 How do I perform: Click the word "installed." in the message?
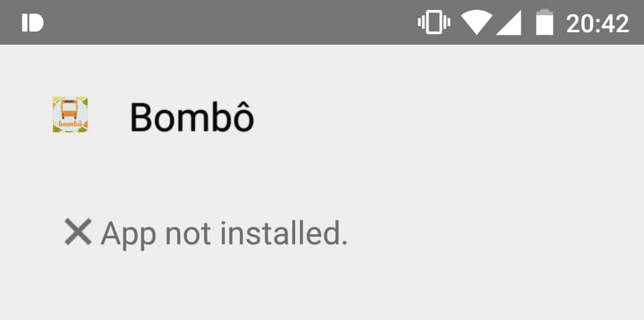(284, 232)
